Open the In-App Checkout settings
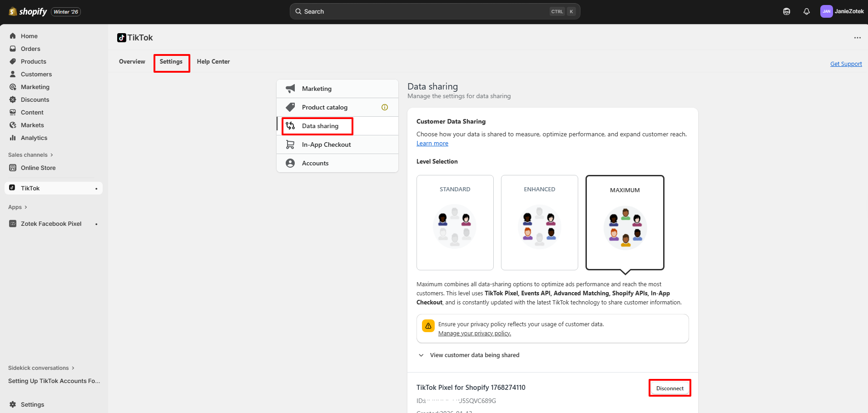 [326, 144]
